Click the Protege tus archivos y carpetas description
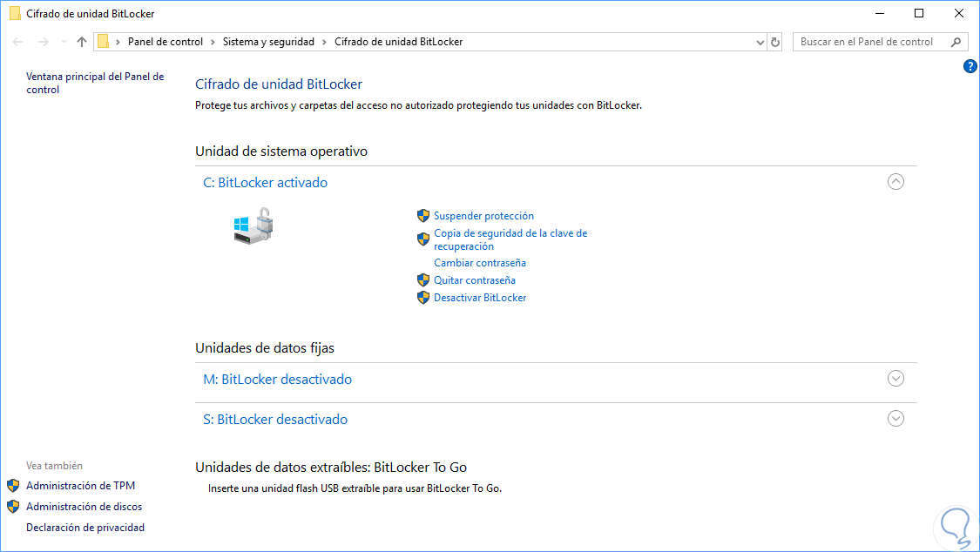The image size is (980, 552). [x=419, y=105]
